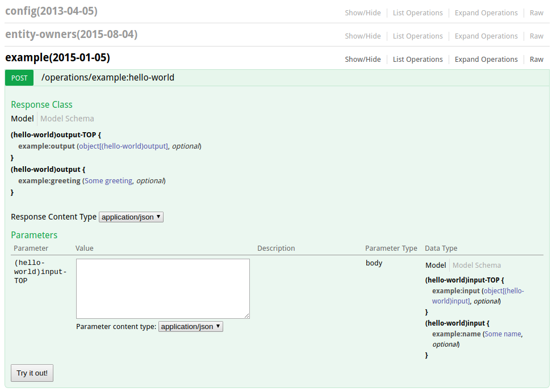Switch to Model Schema tab under Response Class

point(67,119)
